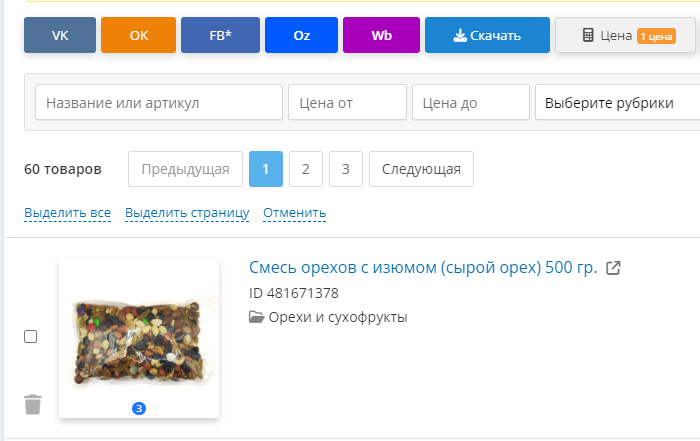Click the folder icon beside Орехи и сухофрукты
The width and height of the screenshot is (700, 441).
coord(257,317)
